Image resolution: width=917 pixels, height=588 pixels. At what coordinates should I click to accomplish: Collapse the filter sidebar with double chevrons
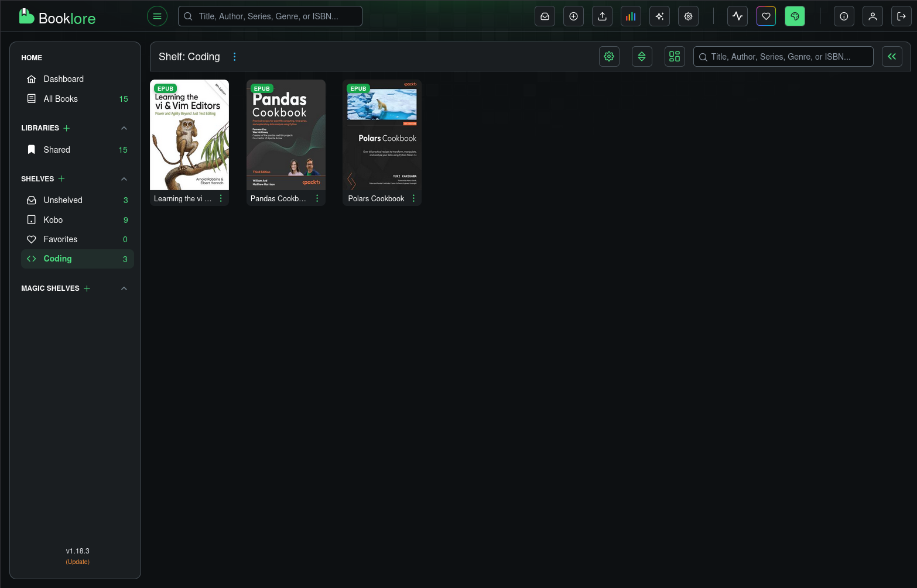click(892, 56)
